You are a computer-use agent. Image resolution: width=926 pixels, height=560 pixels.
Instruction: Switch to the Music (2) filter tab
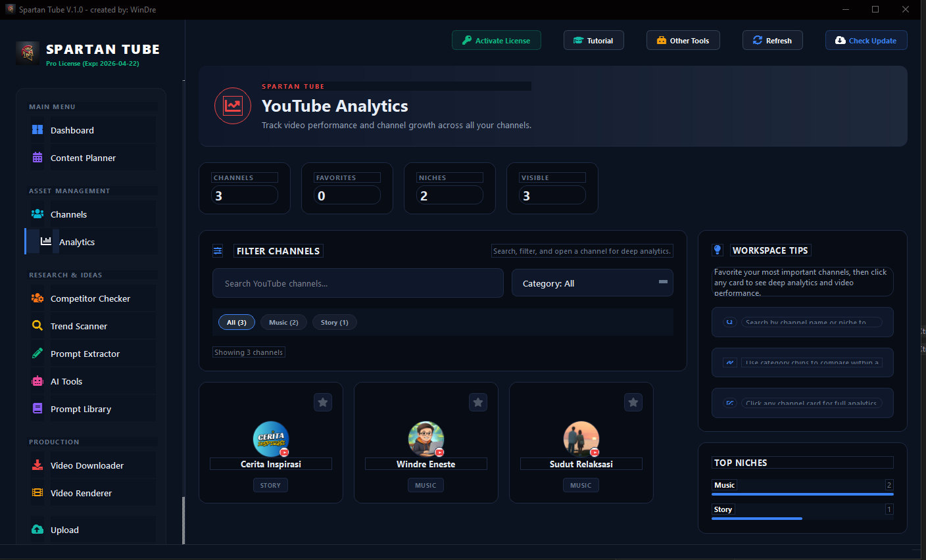click(283, 322)
